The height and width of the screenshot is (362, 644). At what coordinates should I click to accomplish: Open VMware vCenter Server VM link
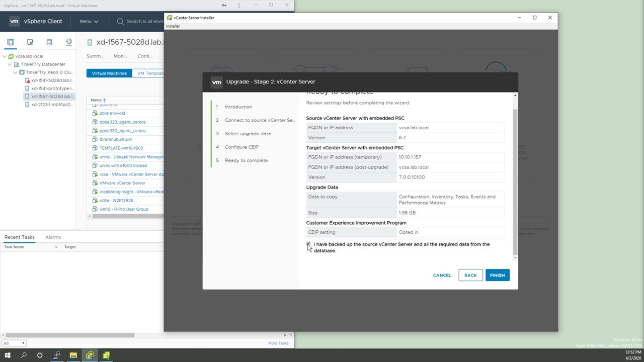(122, 183)
